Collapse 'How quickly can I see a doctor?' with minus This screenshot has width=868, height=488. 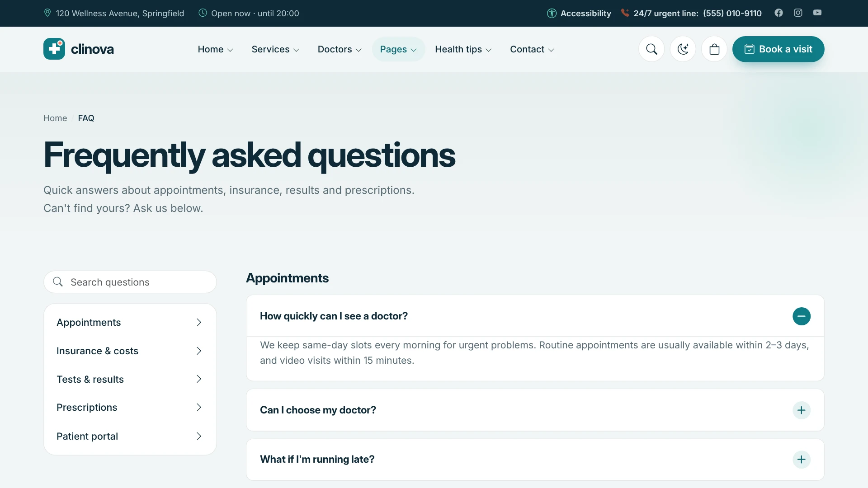click(801, 316)
